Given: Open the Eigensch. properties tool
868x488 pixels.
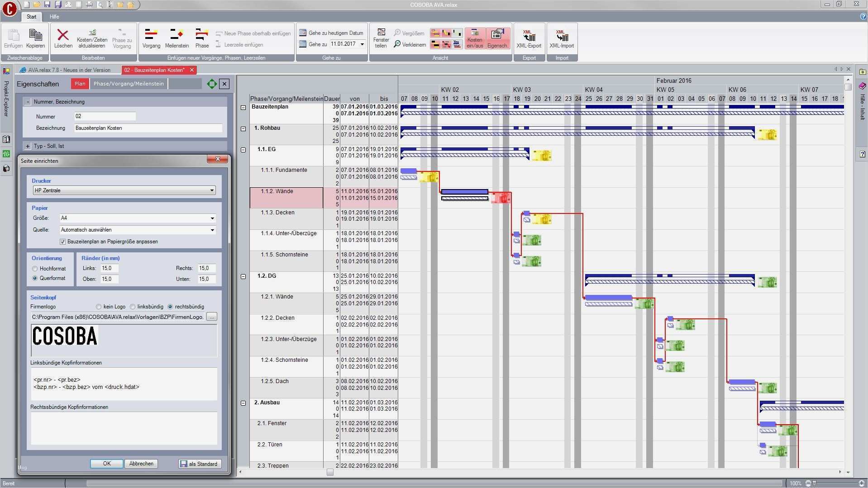Looking at the screenshot, I should point(497,38).
